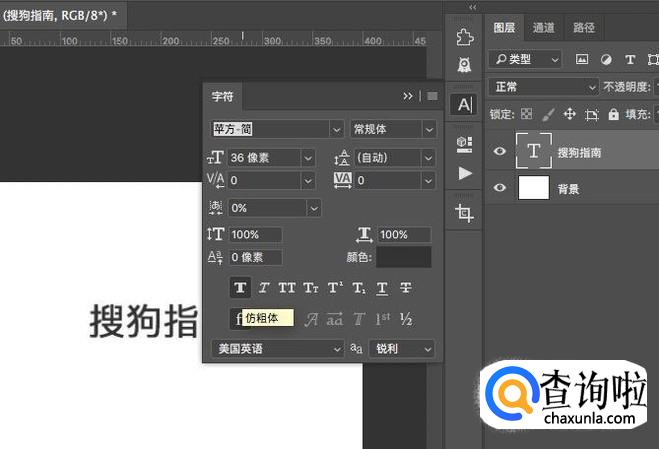Hide the 背景 layer

click(x=499, y=187)
